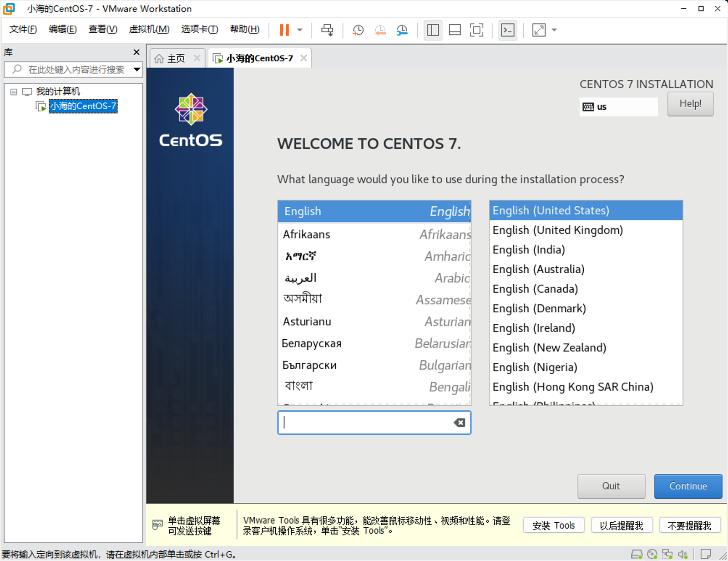Choose English (Australia) locale

click(x=586, y=269)
